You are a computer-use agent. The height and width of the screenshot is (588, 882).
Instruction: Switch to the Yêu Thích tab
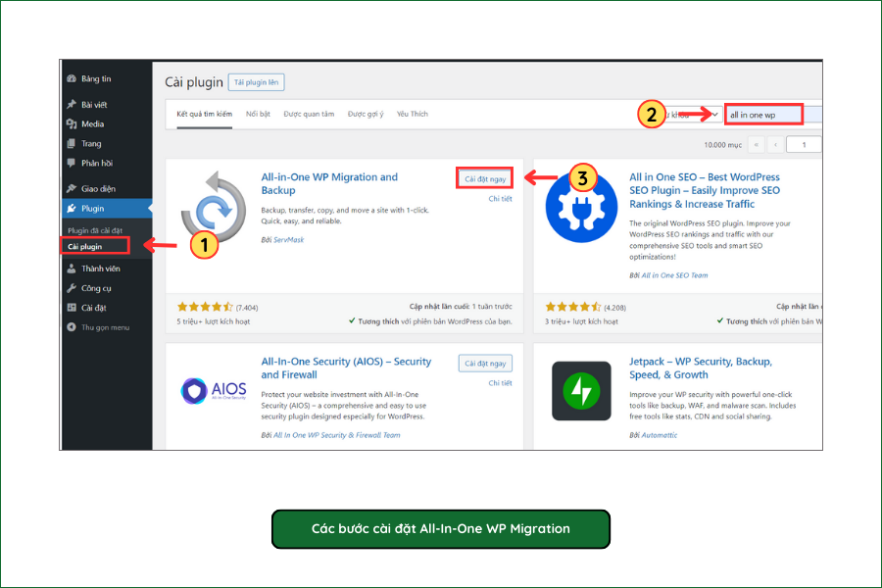(x=413, y=114)
